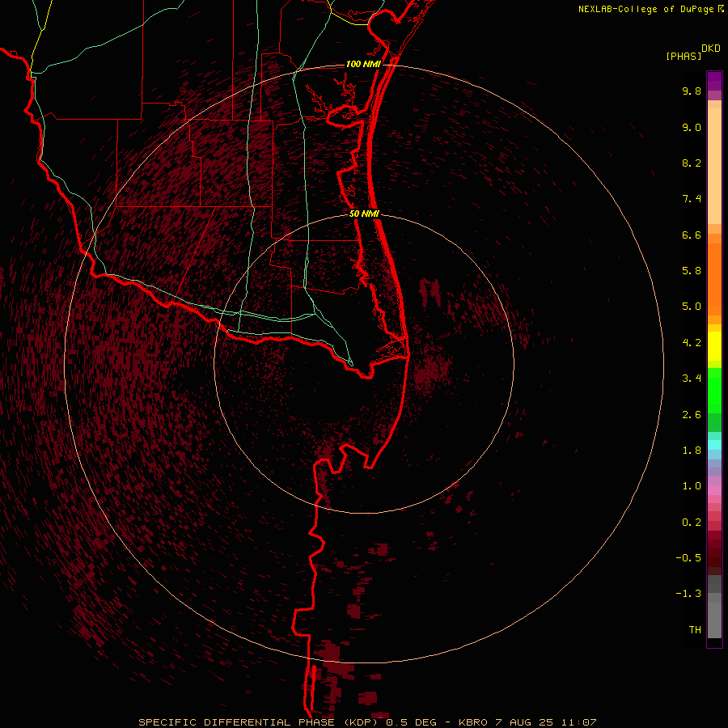This screenshot has height=728, width=728.
Task: Click the pink segment of the color bar
Action: pos(714,490)
